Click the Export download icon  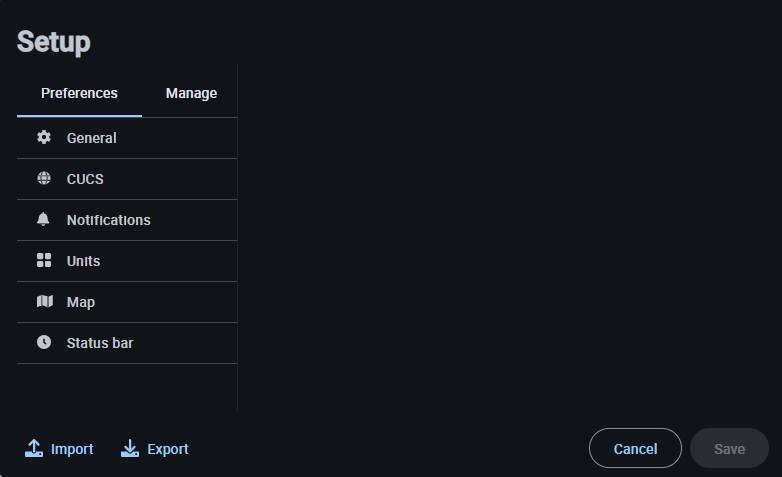130,449
